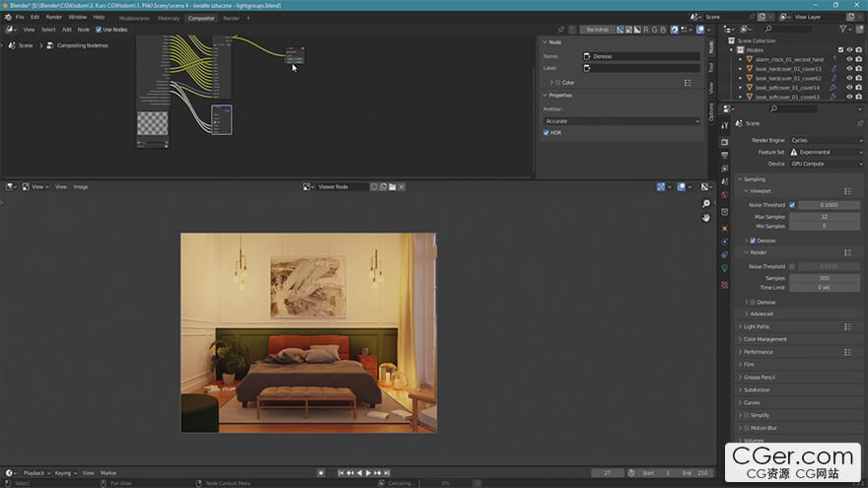
Task: Click the play animation button
Action: (x=369, y=473)
